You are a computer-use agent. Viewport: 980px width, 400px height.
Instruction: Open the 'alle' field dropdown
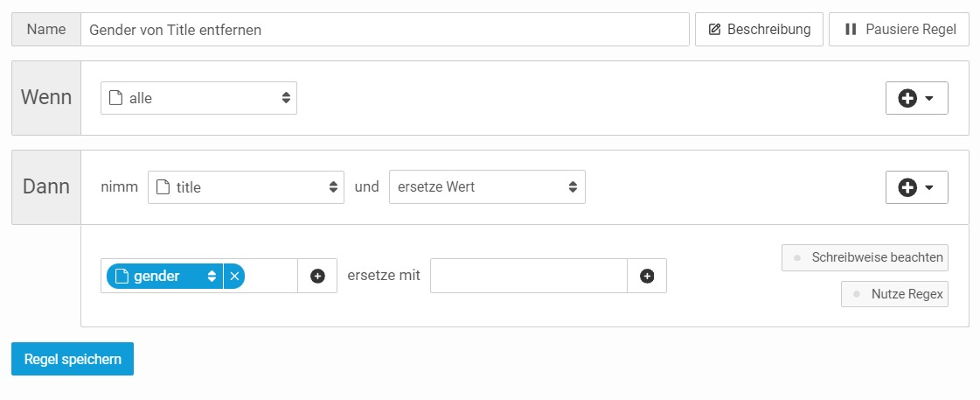coord(198,98)
